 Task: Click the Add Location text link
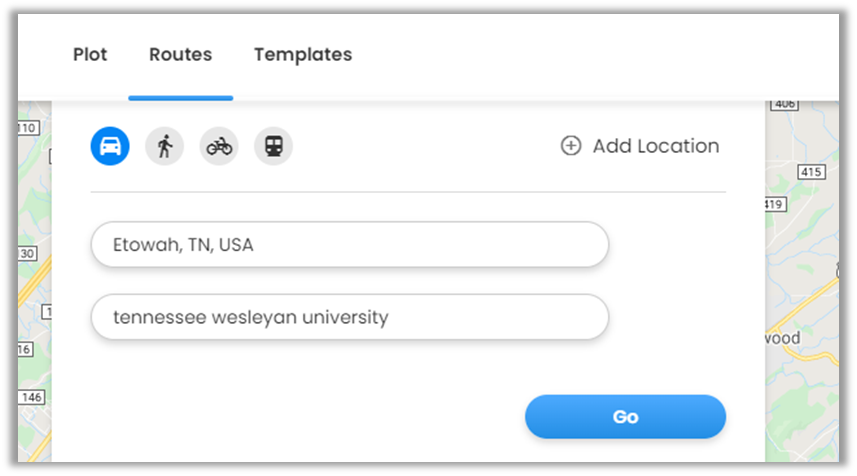pyautogui.click(x=655, y=146)
